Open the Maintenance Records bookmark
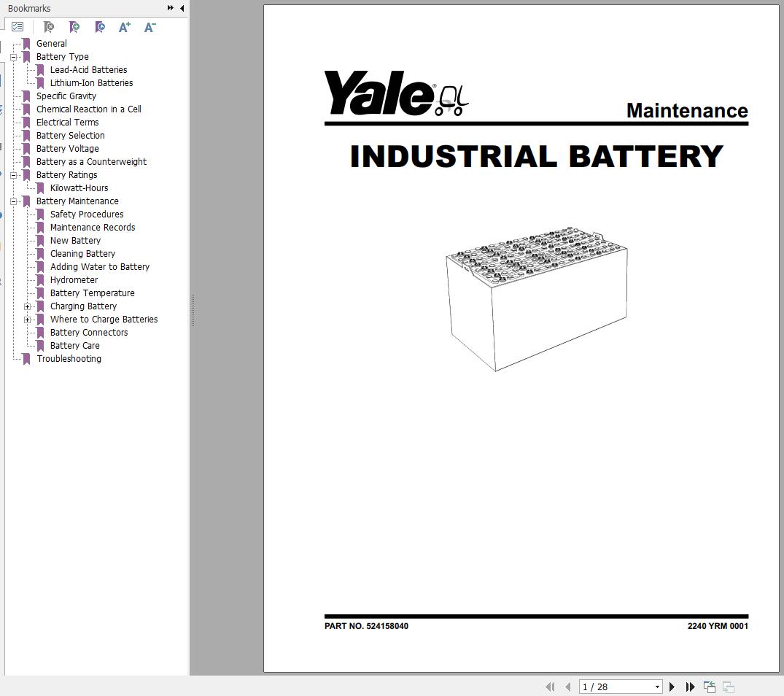Image resolution: width=784 pixels, height=696 pixels. coord(93,227)
